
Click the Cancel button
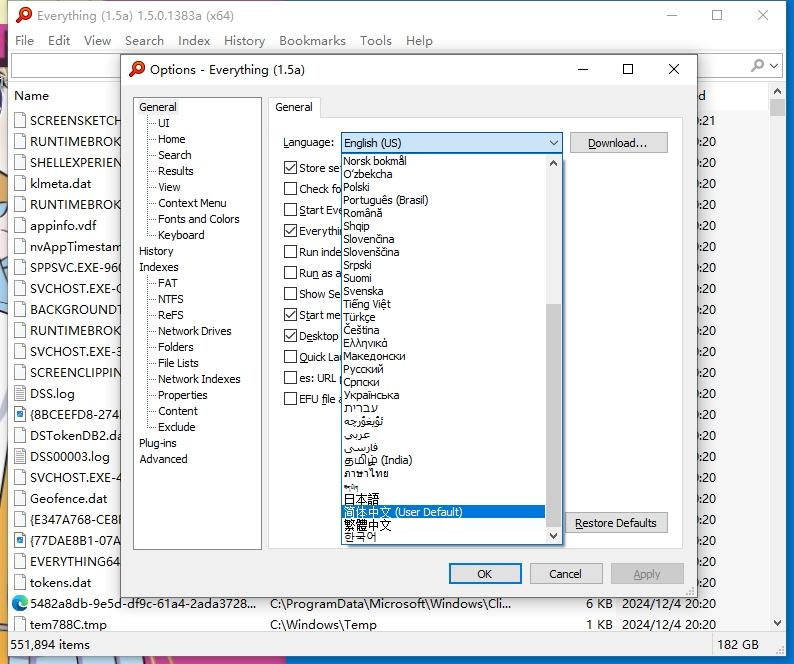[x=566, y=574]
